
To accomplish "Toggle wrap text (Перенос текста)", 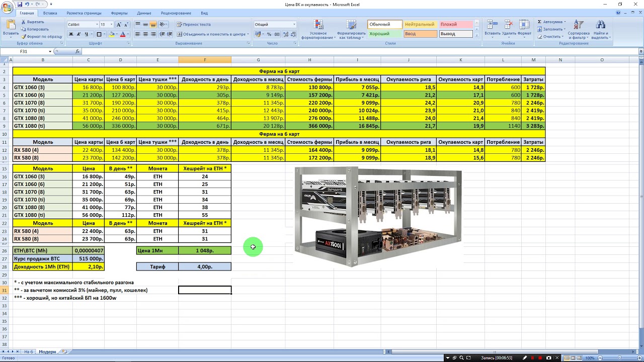I will (x=194, y=24).
